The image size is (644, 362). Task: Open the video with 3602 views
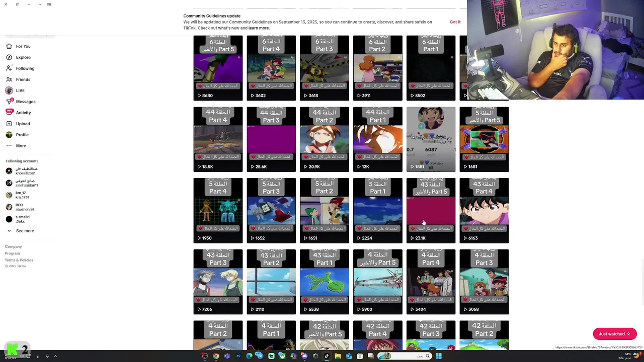tap(271, 68)
